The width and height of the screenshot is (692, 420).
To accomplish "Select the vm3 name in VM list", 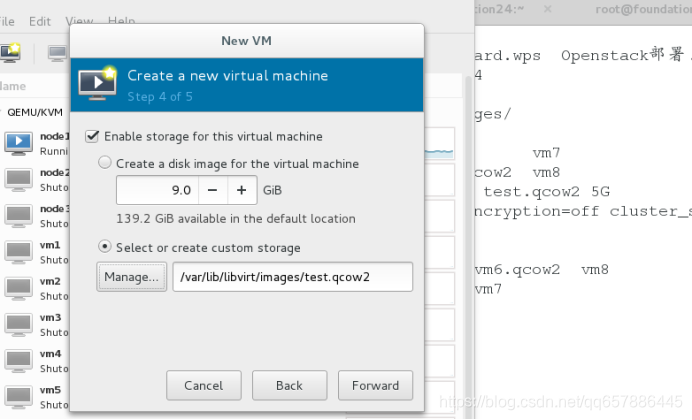I will click(x=50, y=317).
